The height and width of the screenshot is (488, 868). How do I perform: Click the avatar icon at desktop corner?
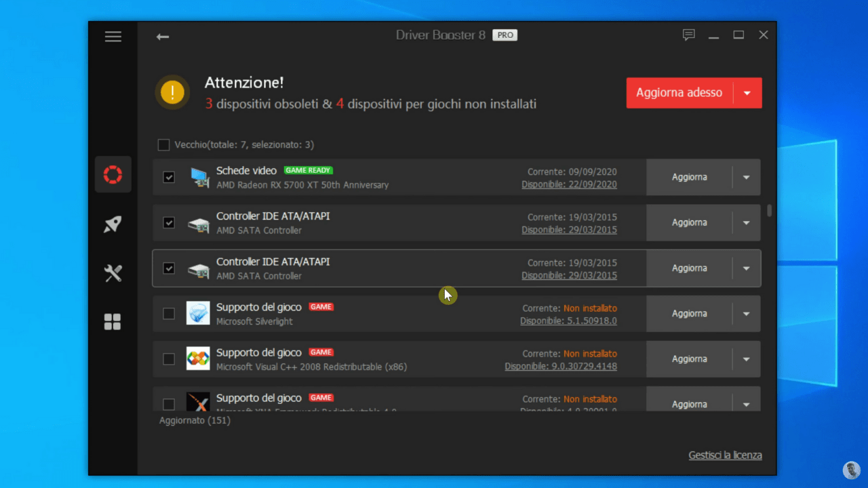click(x=852, y=470)
